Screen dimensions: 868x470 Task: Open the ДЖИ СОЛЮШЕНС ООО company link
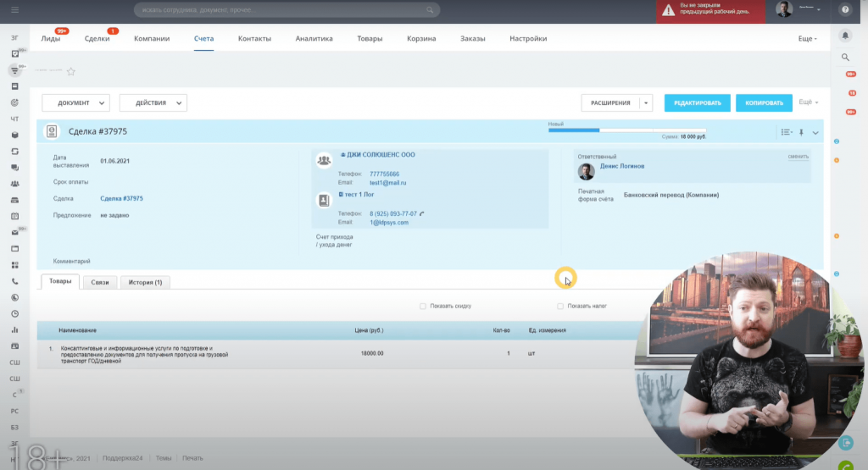(x=381, y=155)
